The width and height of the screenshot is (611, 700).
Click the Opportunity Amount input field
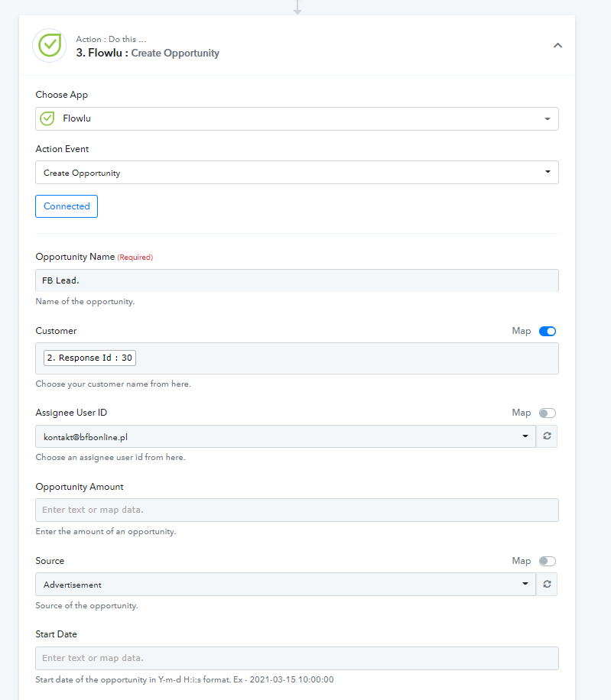297,510
